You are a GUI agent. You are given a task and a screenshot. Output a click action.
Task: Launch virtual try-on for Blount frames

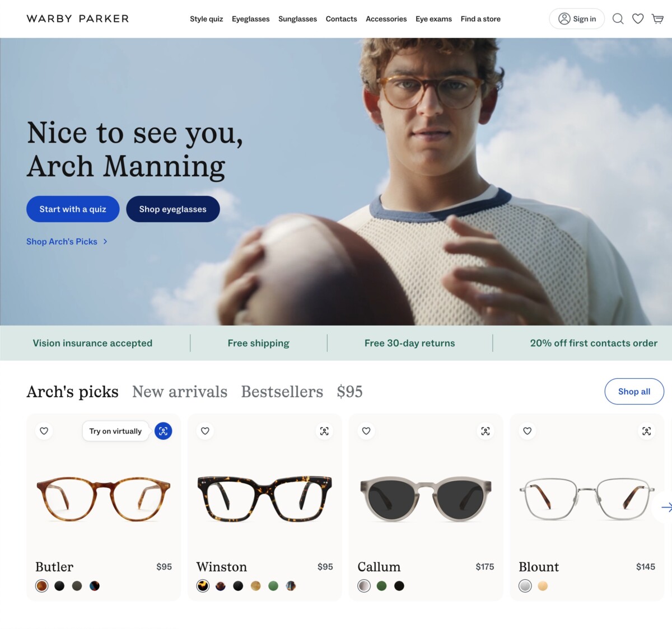coord(646,431)
